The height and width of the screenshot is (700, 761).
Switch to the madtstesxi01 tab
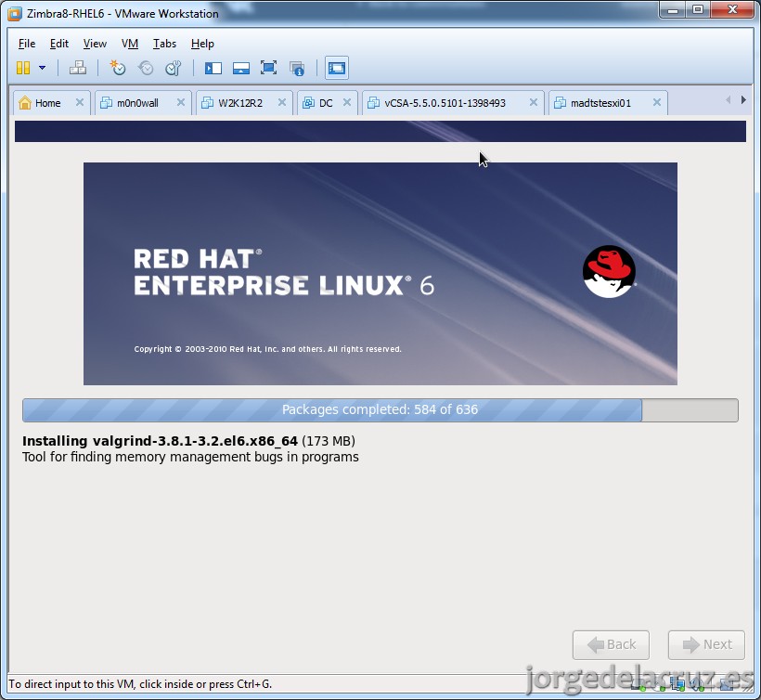[x=608, y=103]
